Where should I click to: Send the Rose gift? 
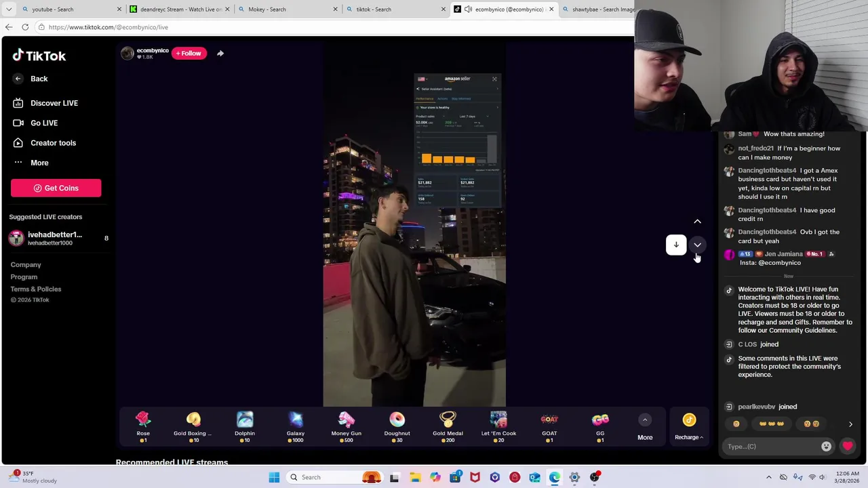pyautogui.click(x=143, y=428)
